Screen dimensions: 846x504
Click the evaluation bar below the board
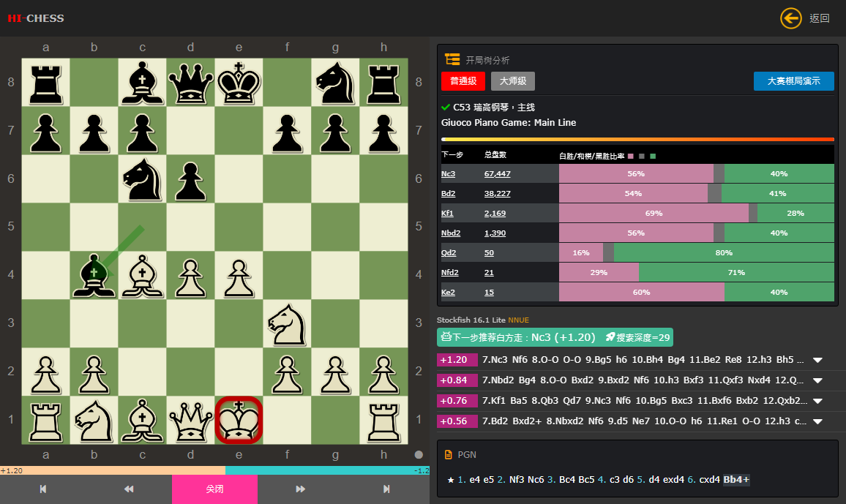click(214, 470)
